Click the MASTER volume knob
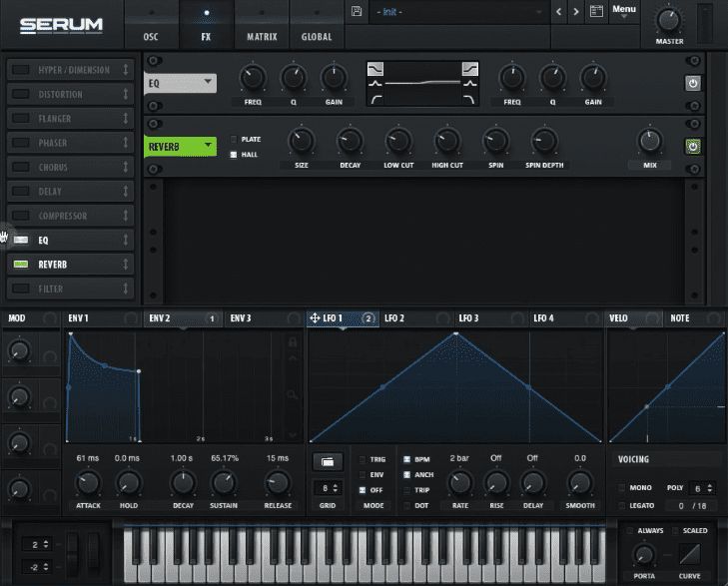This screenshot has width=728, height=586. point(668,20)
